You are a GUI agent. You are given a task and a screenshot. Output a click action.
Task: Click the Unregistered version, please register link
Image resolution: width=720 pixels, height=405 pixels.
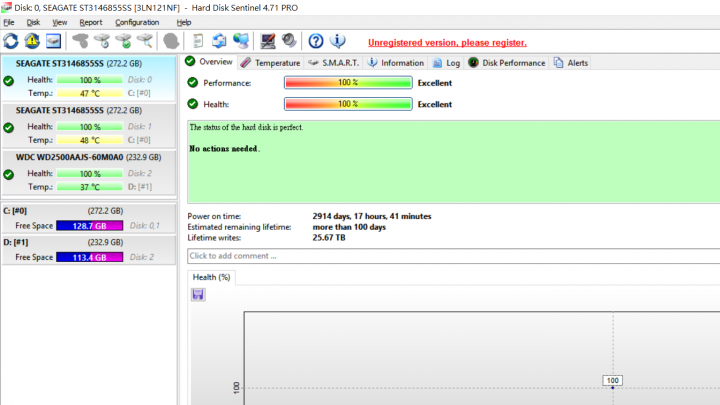pos(447,43)
